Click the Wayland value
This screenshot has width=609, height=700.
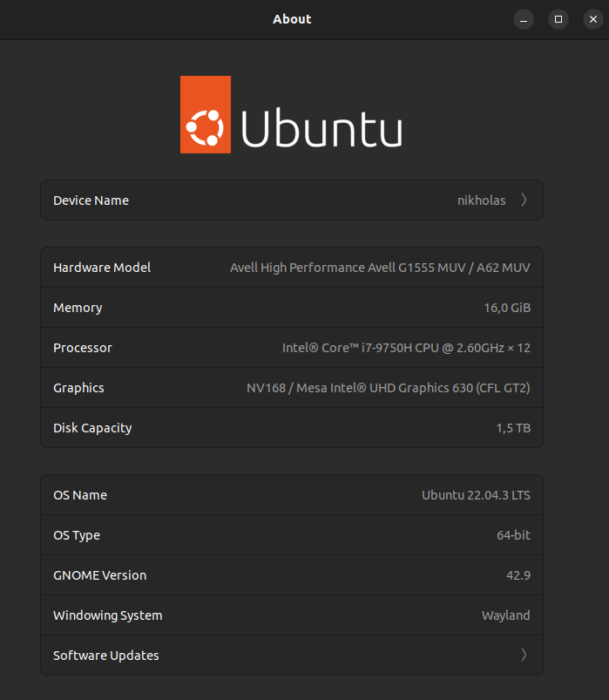[x=506, y=615]
